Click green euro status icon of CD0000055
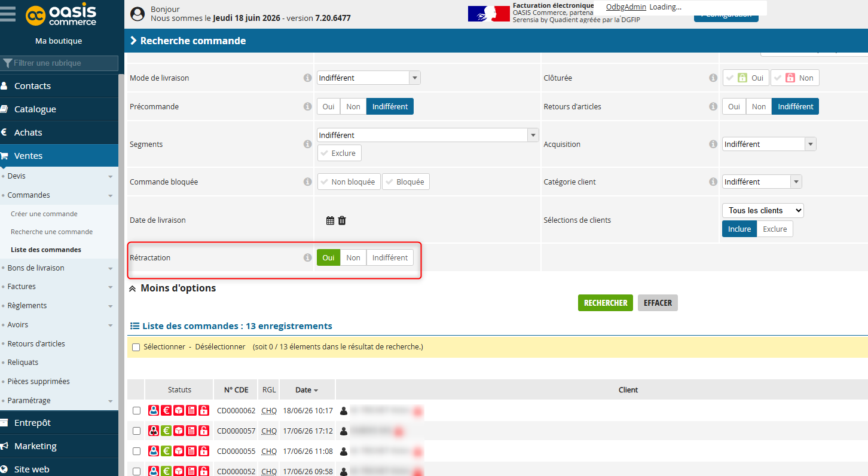 166,452
